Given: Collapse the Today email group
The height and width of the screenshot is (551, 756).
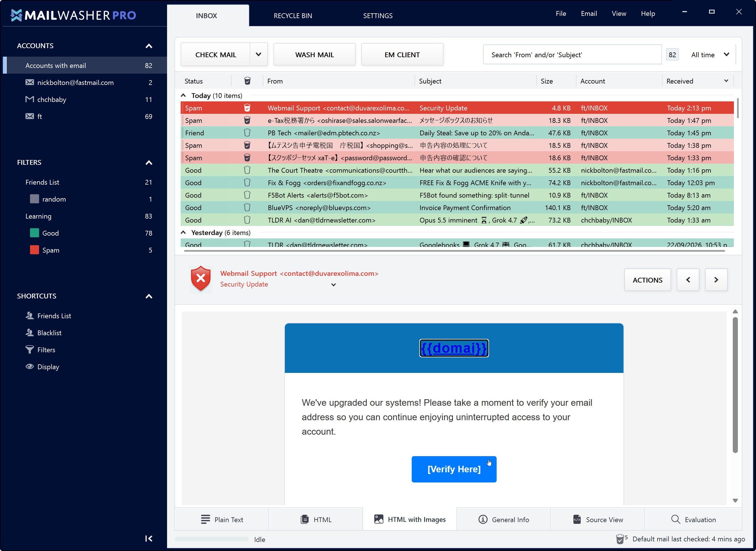Looking at the screenshot, I should [183, 95].
